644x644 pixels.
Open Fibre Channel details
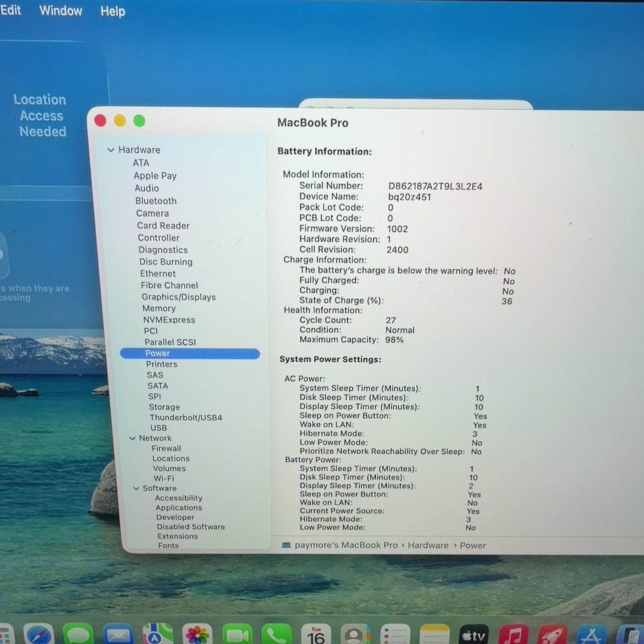coord(169,286)
